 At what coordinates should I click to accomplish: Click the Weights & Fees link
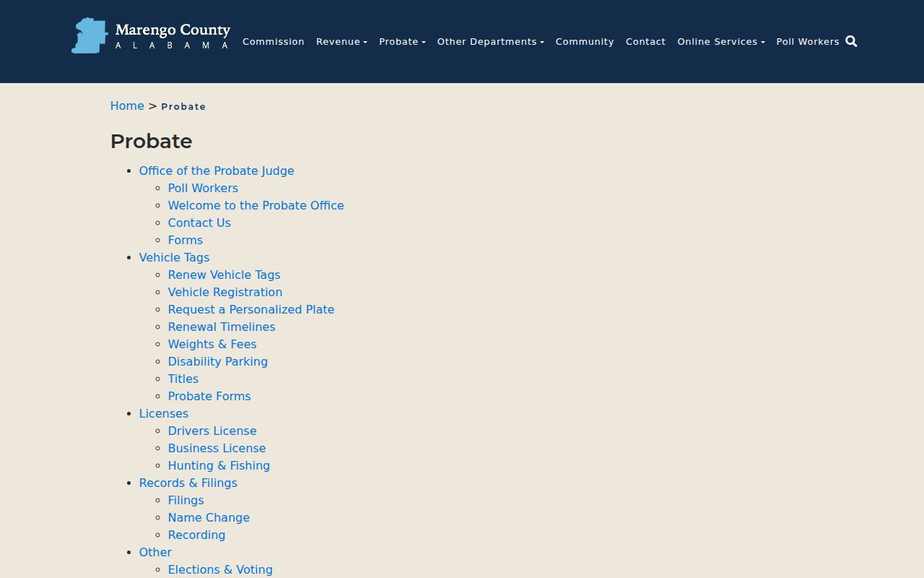click(x=212, y=345)
